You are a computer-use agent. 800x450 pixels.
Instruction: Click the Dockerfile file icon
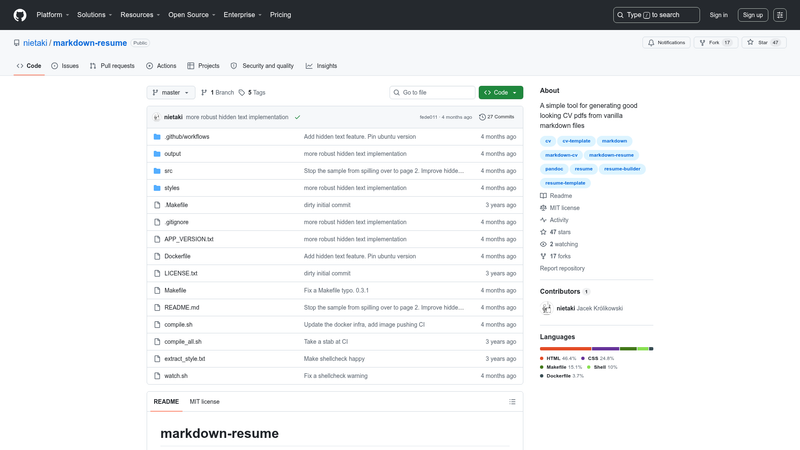coord(157,256)
